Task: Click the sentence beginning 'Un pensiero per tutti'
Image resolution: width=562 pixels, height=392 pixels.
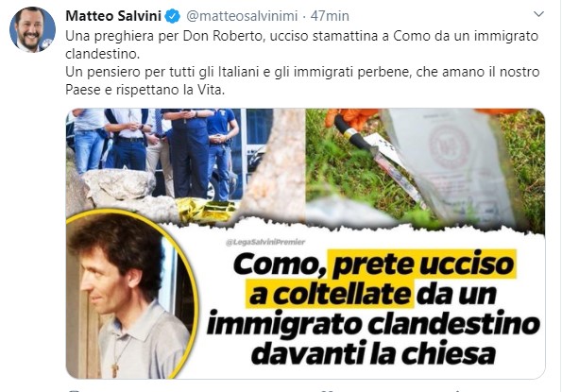Action: click(x=302, y=80)
